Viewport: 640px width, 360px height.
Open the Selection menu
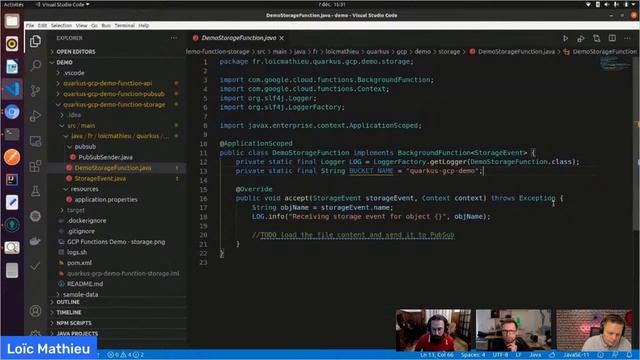click(x=62, y=25)
